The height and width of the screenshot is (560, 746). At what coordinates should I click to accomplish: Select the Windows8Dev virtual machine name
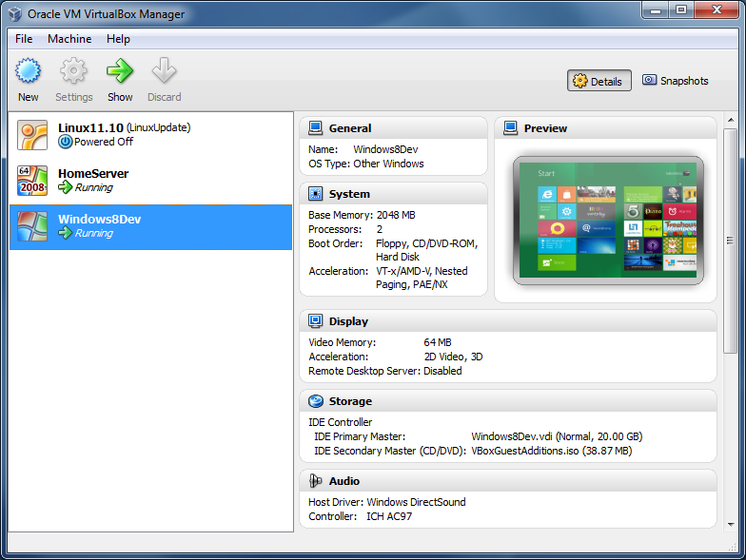click(99, 219)
